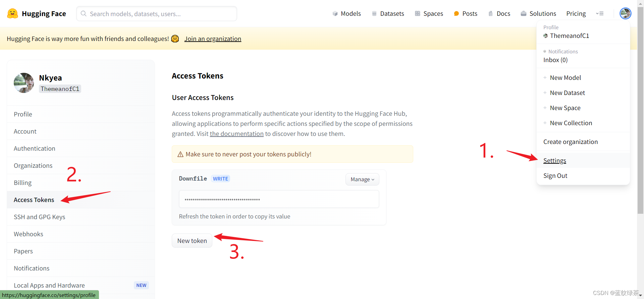644x299 pixels.
Task: Open Organizations settings in sidebar
Action: (x=81, y=165)
